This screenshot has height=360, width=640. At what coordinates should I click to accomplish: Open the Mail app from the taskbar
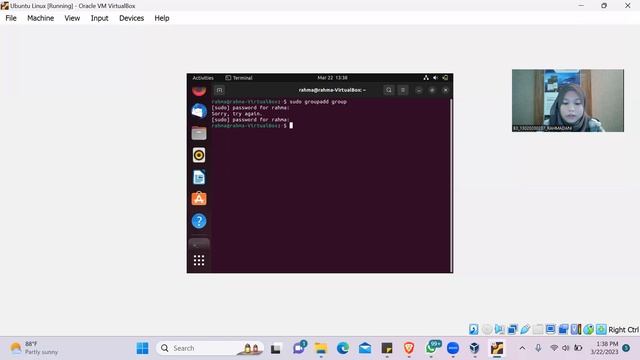point(365,348)
